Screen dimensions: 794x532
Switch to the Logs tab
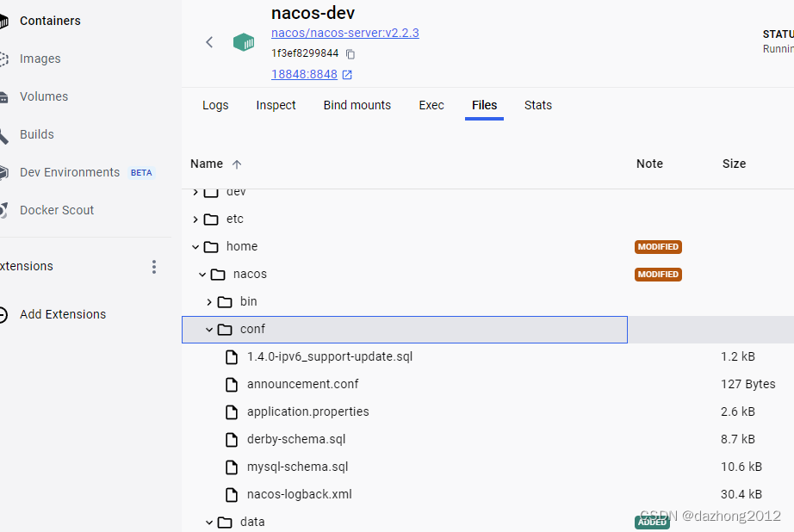coord(215,105)
